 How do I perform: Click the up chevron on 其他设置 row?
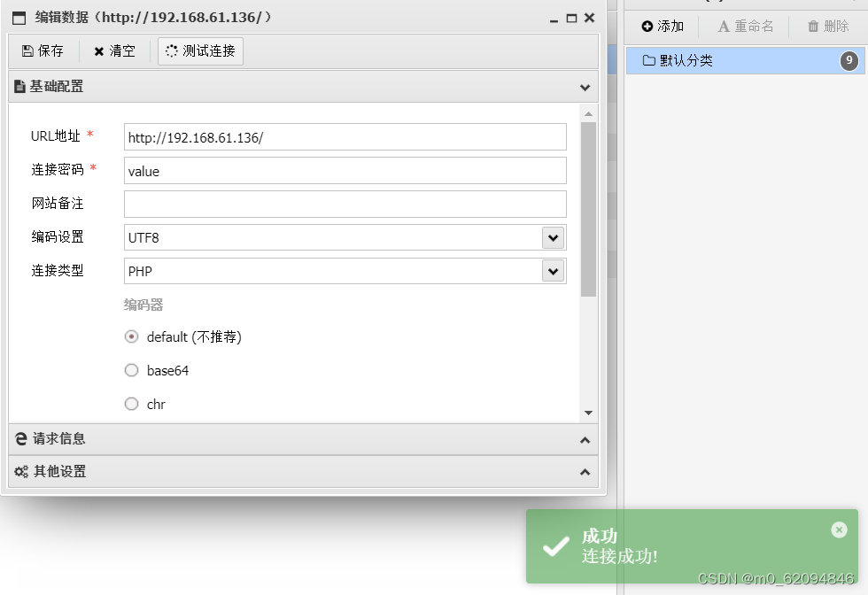pos(585,472)
